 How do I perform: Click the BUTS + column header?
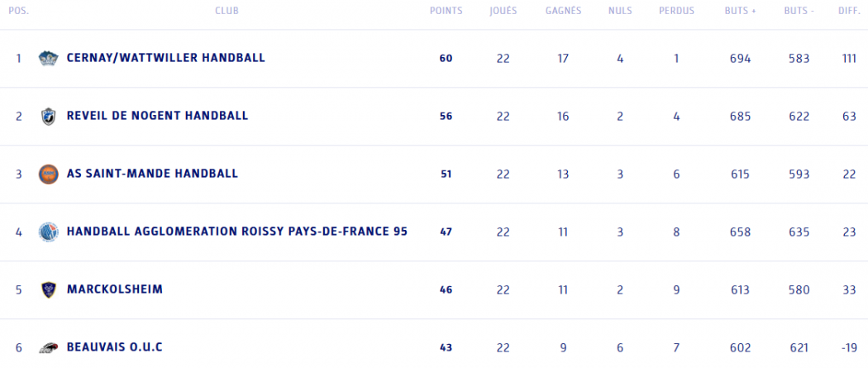(740, 12)
